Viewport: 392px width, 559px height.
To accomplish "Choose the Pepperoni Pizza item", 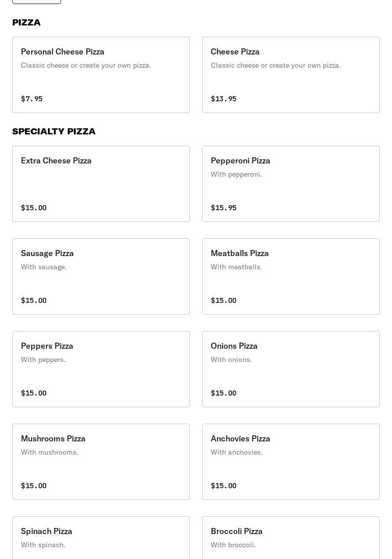I will 291,184.
